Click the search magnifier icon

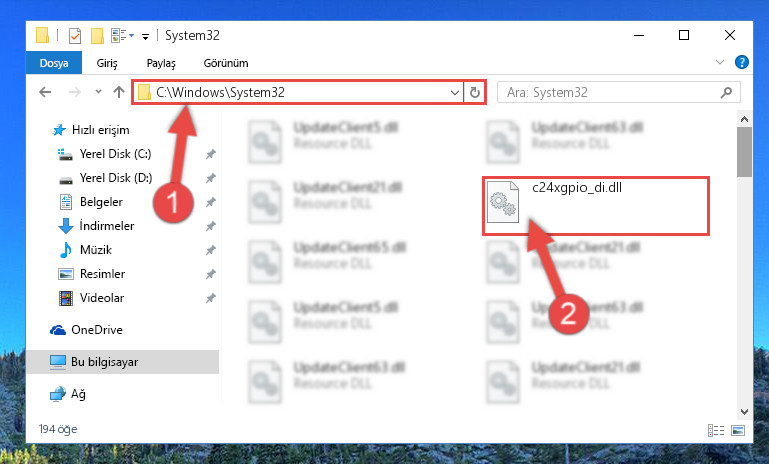(x=726, y=92)
